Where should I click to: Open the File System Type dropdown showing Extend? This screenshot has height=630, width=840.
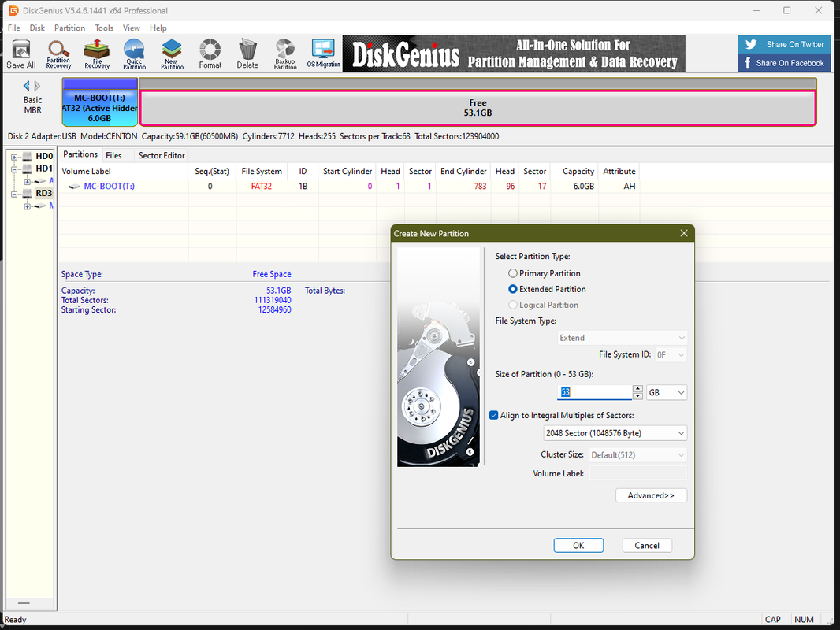pyautogui.click(x=622, y=338)
